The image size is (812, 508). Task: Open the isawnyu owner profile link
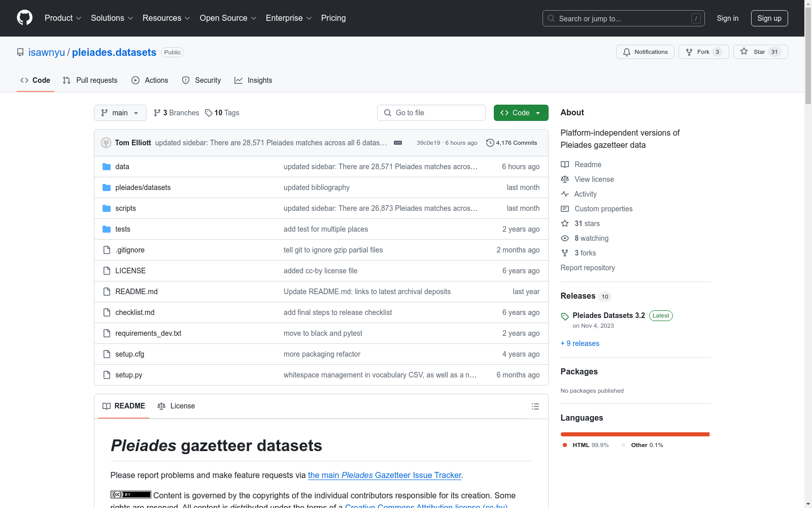(47, 52)
